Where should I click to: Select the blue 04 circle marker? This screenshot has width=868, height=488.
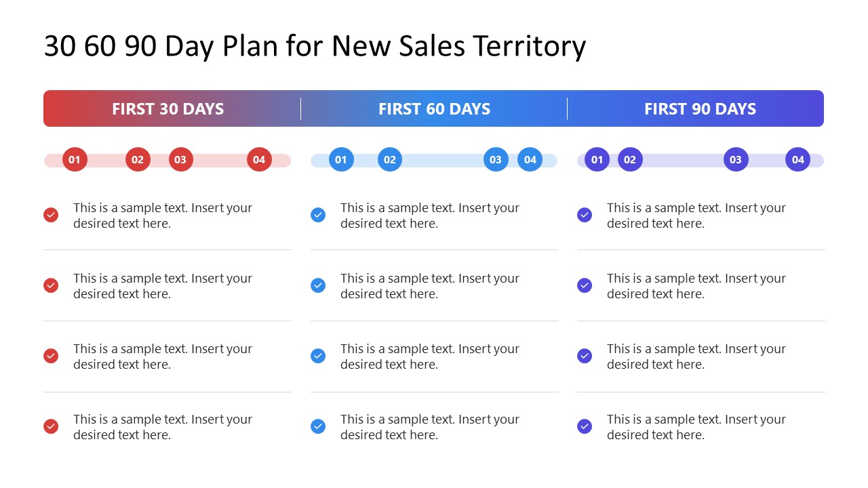530,160
